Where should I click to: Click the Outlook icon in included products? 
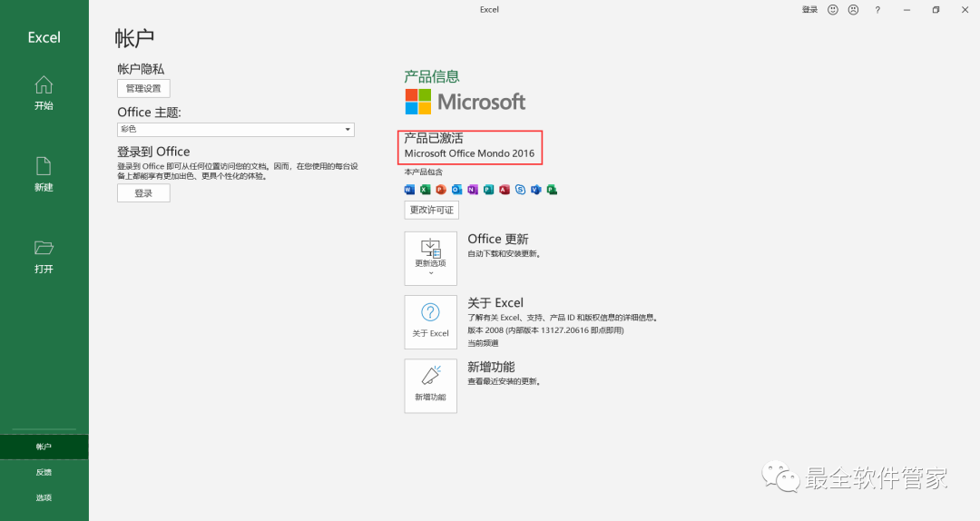coord(456,190)
